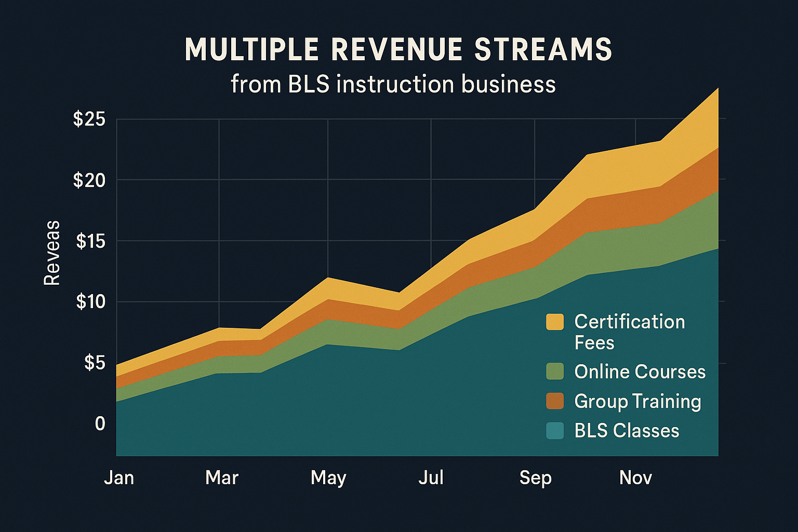Click the green Online Courses legend swatch
The width and height of the screenshot is (798, 532).
tap(554, 372)
